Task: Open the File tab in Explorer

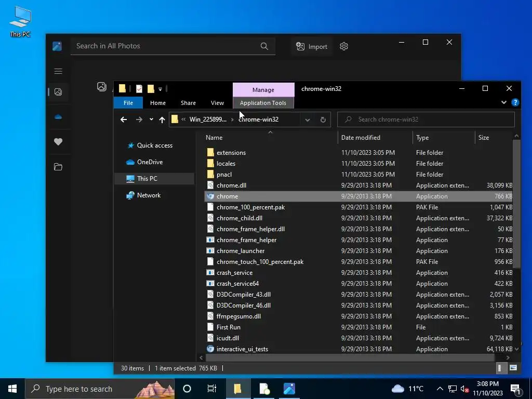Action: pos(128,103)
